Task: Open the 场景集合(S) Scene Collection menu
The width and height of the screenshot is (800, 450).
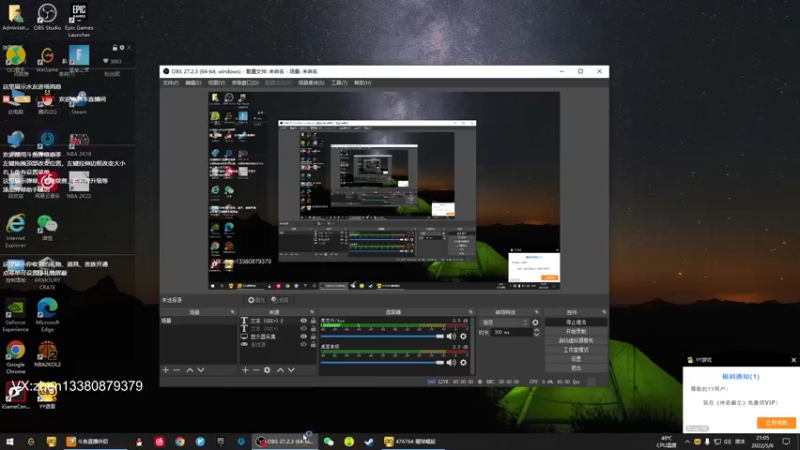Action: tap(311, 83)
